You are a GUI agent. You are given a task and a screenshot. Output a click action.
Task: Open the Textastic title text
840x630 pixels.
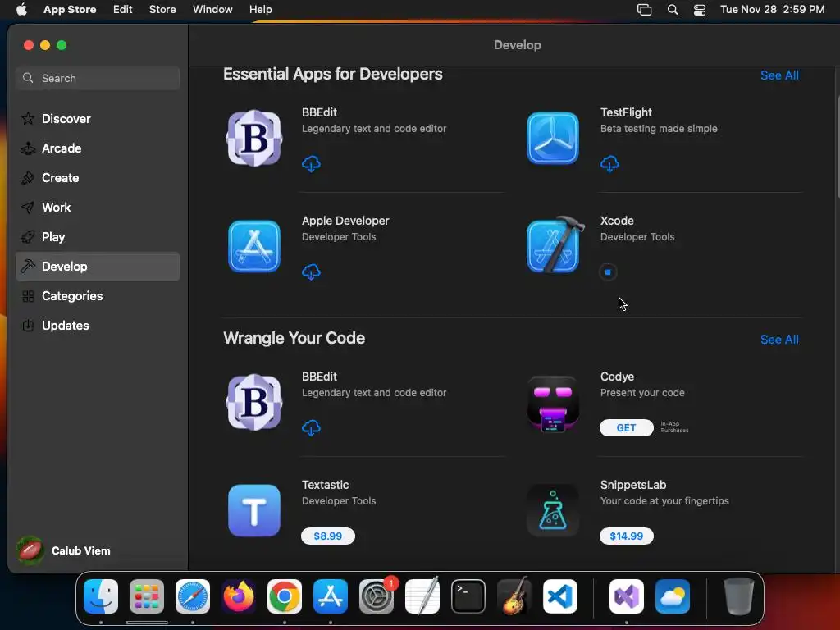click(325, 485)
